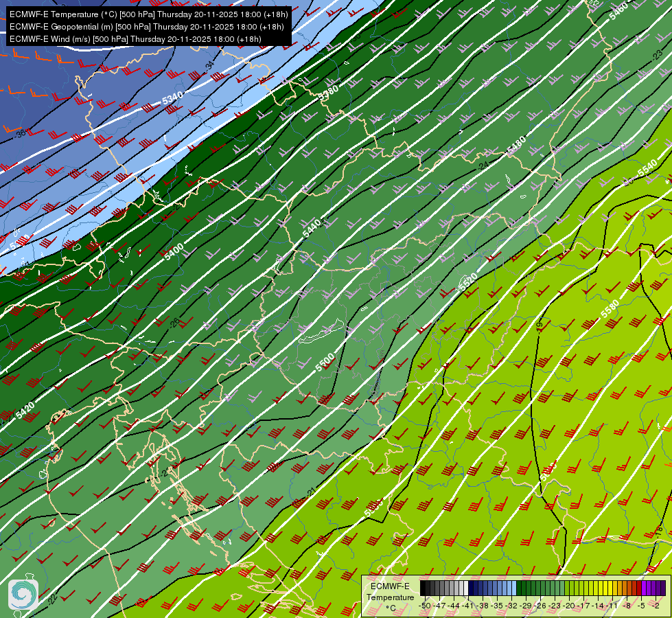
Task: Click the black -50 end of legend
Action: pyautogui.click(x=423, y=588)
